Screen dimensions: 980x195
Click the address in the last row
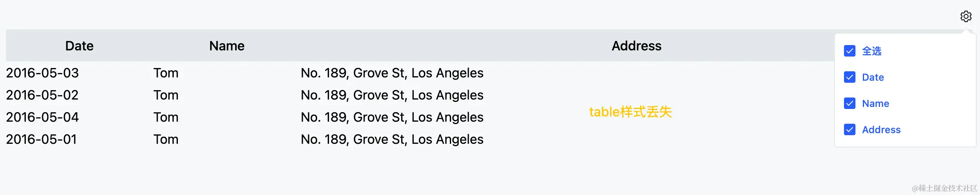tap(392, 139)
